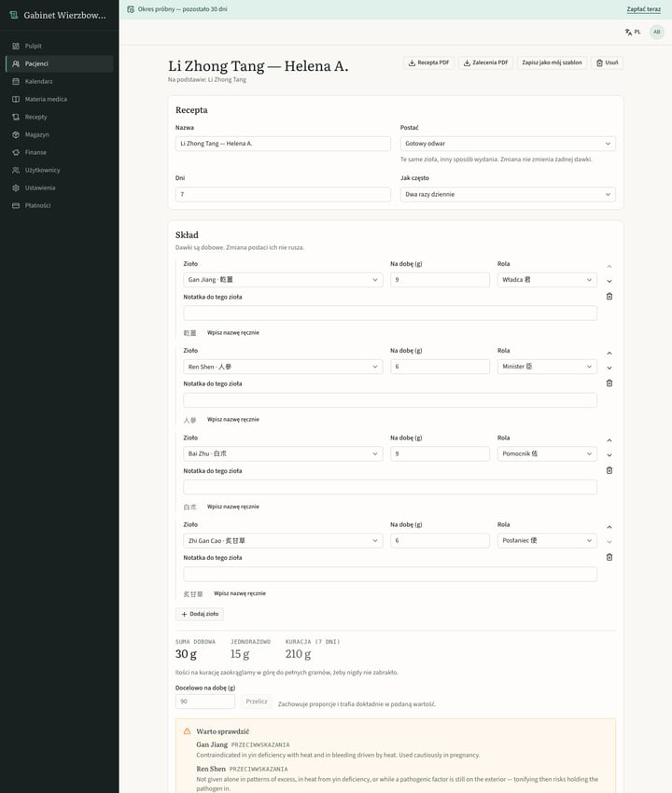This screenshot has height=793, width=672.
Task: Open Recepty in sidebar
Action: coord(59,117)
